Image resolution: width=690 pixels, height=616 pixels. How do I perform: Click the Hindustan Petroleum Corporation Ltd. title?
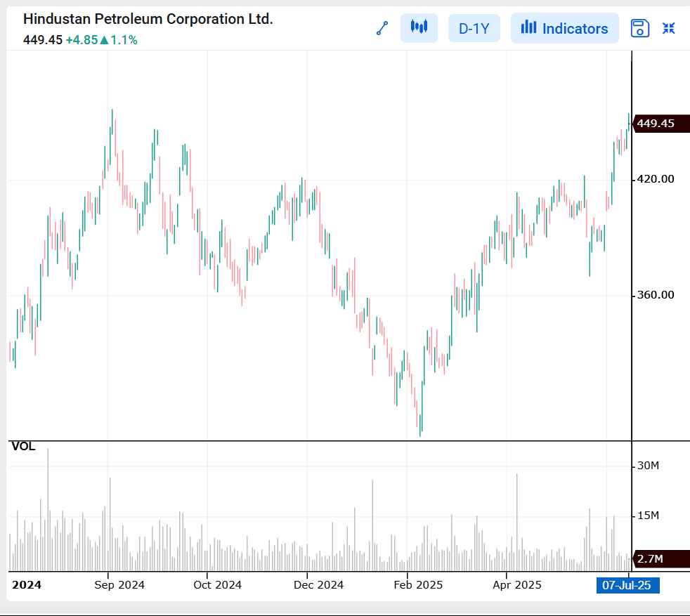point(148,19)
